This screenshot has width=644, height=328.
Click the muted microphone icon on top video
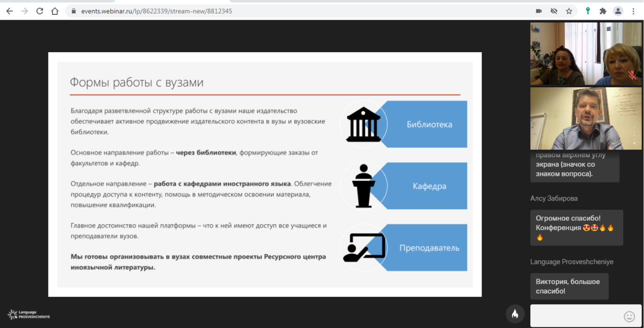pyautogui.click(x=632, y=75)
